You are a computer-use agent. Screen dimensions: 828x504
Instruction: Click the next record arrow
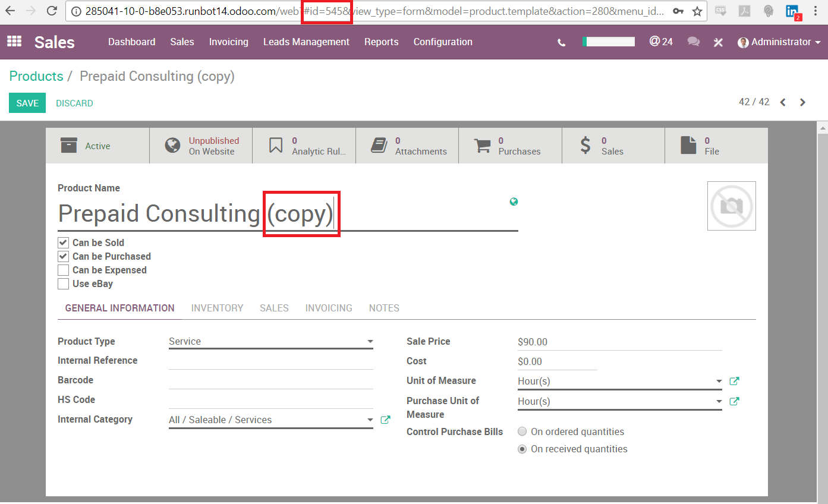coord(802,102)
